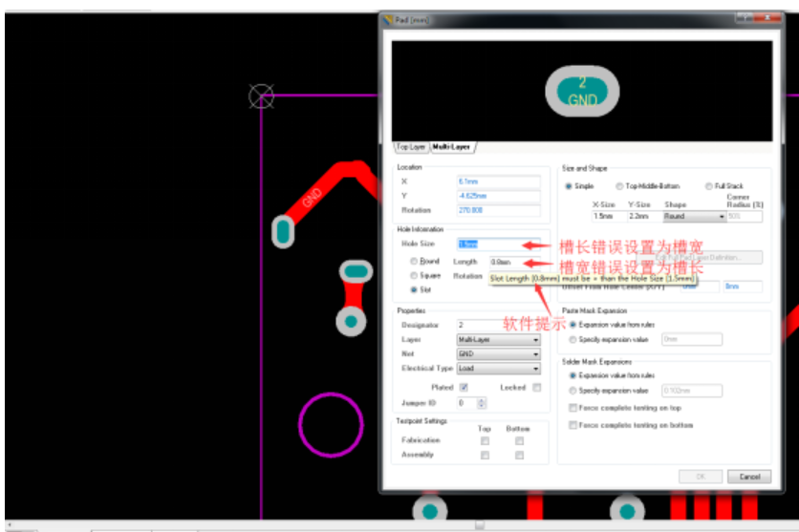The width and height of the screenshot is (799, 532).
Task: Click the Solder Mask expansion value field
Action: (692, 391)
